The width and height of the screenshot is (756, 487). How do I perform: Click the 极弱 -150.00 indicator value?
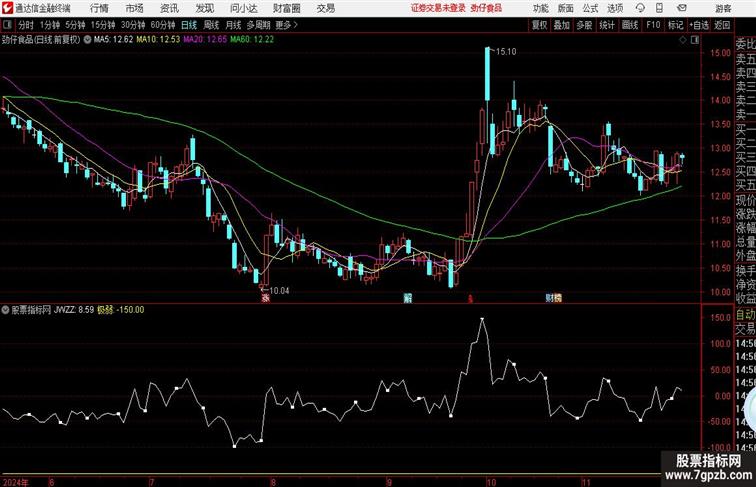(x=121, y=310)
